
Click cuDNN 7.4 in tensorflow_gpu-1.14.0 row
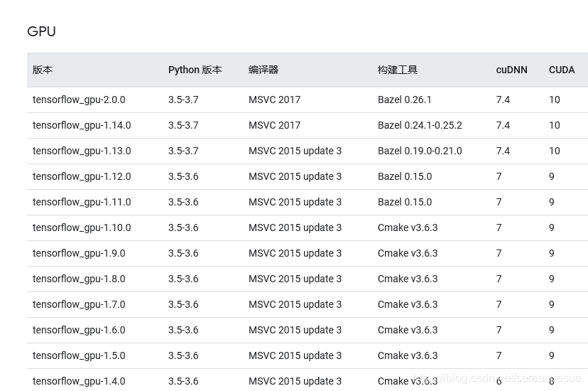[503, 125]
